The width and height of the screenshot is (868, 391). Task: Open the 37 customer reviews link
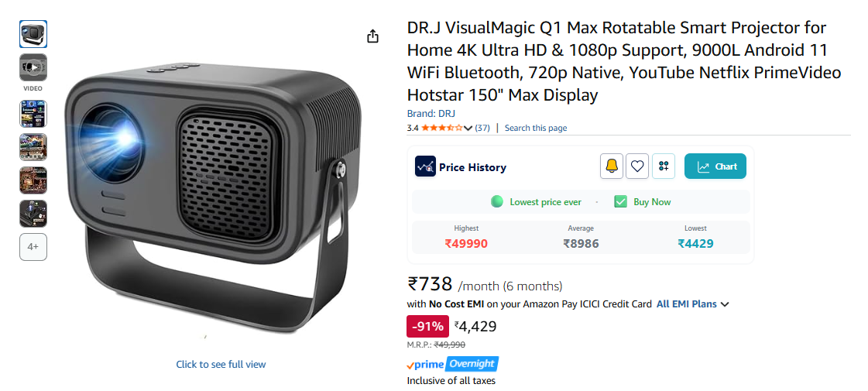(x=482, y=128)
